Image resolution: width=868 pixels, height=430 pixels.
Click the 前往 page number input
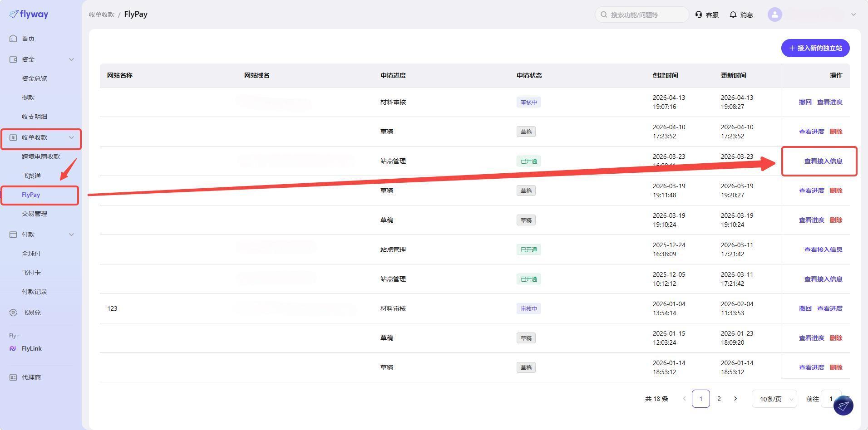[x=831, y=399]
